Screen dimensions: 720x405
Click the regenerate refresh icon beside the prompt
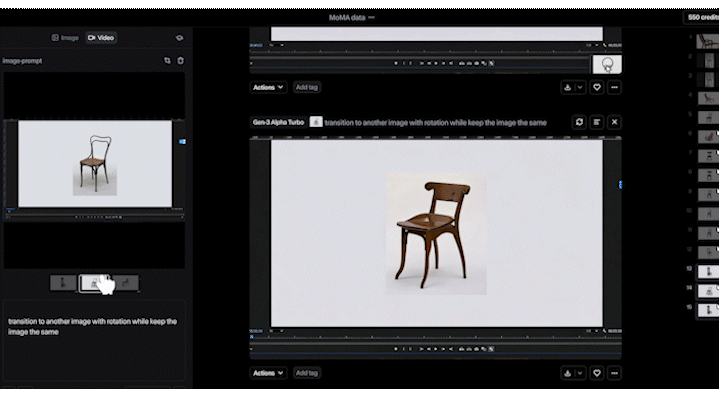[579, 122]
